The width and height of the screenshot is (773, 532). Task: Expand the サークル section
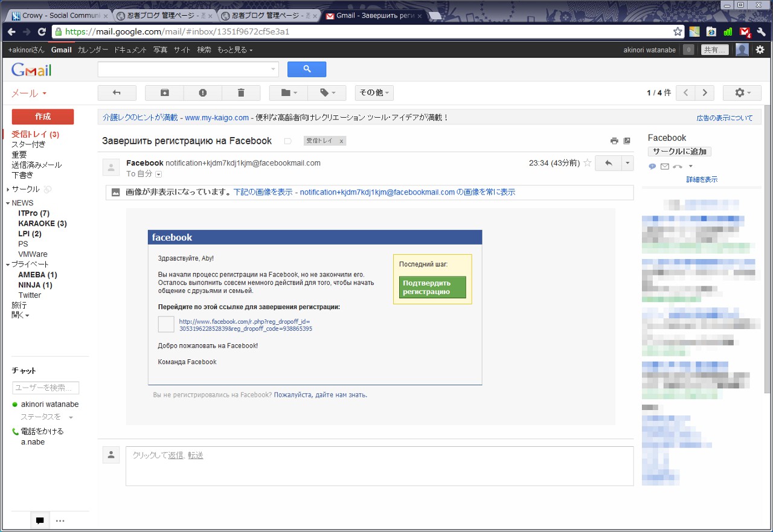pos(7,189)
